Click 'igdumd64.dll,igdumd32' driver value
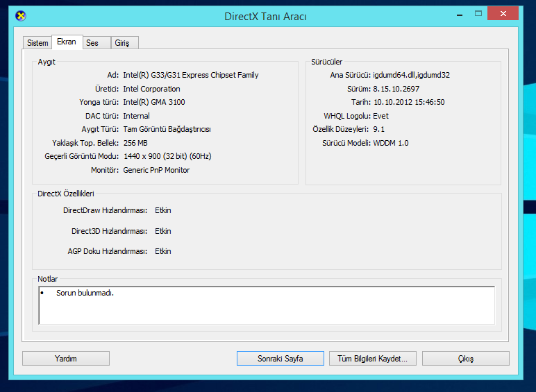 pyautogui.click(x=411, y=75)
